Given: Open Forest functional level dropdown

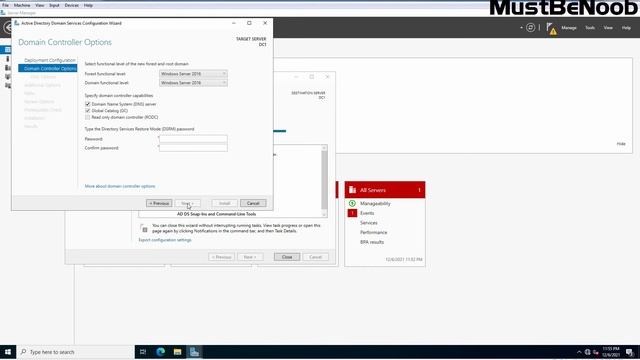Looking at the screenshot, I should coord(193,74).
